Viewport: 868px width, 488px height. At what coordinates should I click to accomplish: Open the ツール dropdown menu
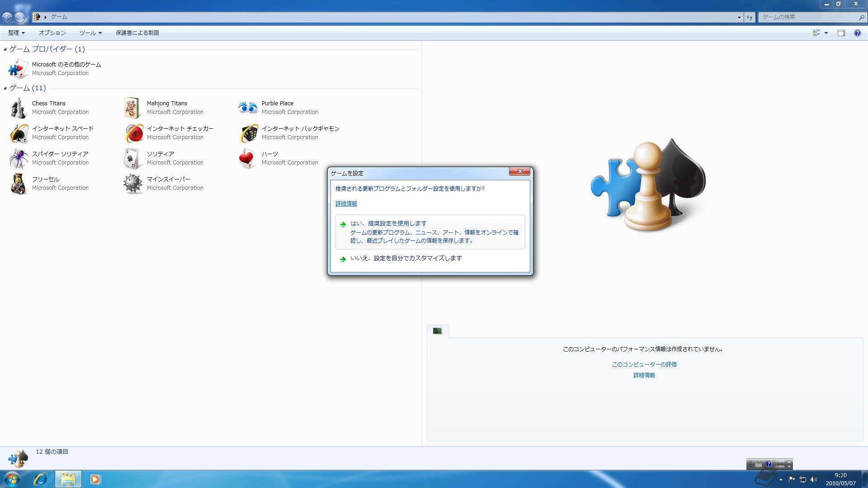point(90,33)
